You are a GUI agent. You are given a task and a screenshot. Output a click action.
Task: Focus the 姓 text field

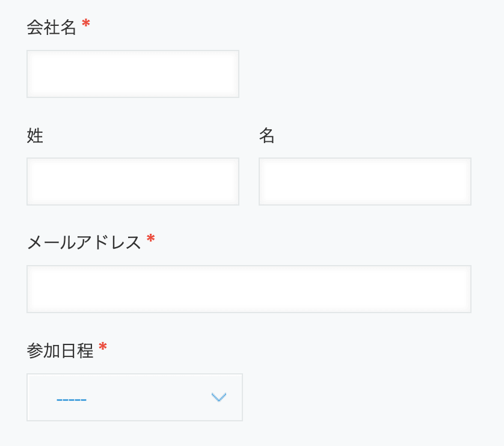pyautogui.click(x=132, y=181)
